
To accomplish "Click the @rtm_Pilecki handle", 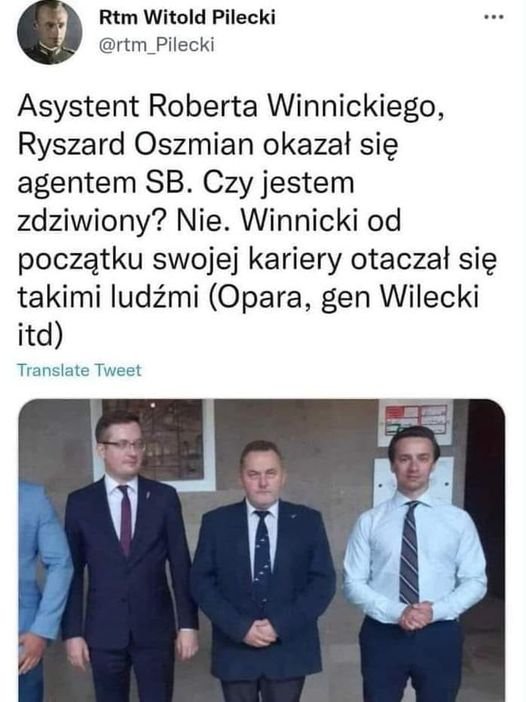I will tap(156, 45).
